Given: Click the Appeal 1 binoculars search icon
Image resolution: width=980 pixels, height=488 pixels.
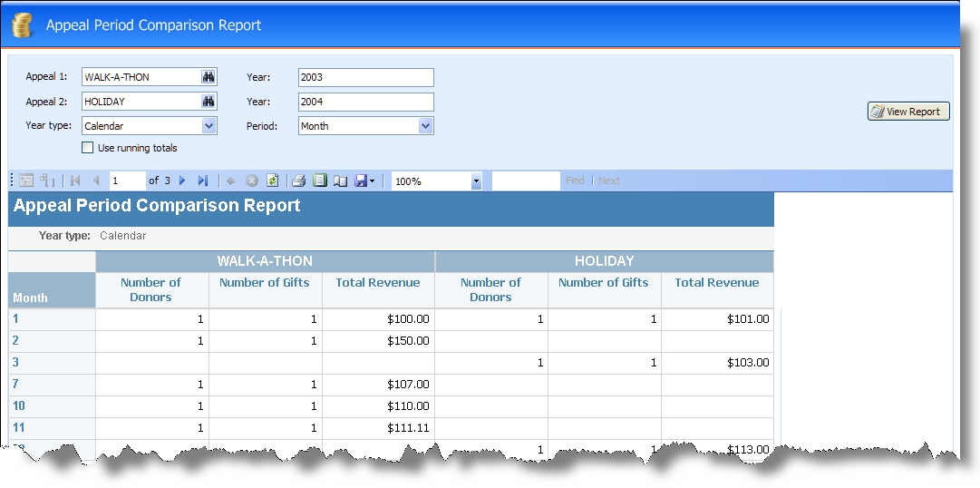Looking at the screenshot, I should 209,77.
